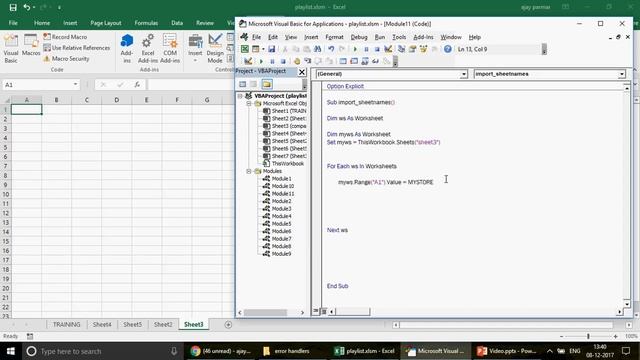Click zoom in plus on Excel status bar

click(x=616, y=336)
